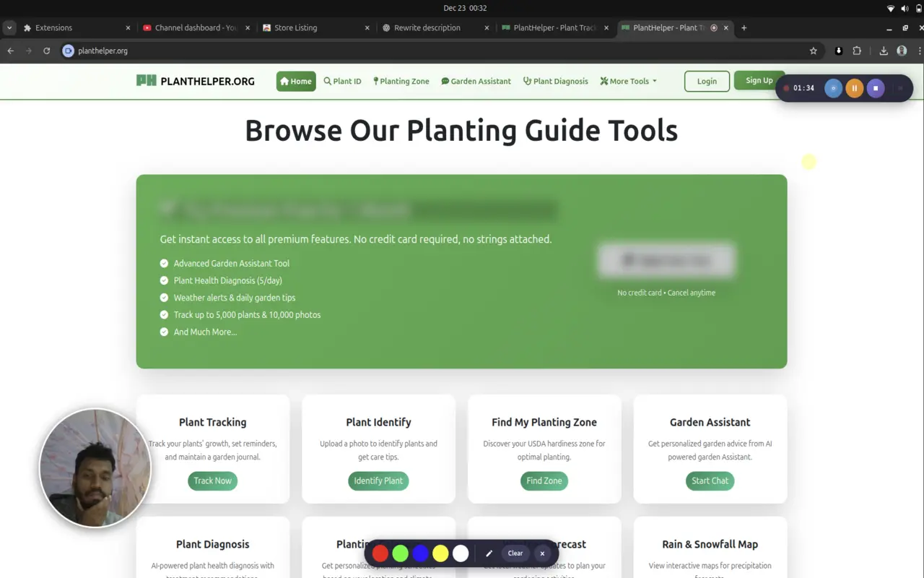924x578 pixels.
Task: Click the Plant Identify card title
Action: 378,422
